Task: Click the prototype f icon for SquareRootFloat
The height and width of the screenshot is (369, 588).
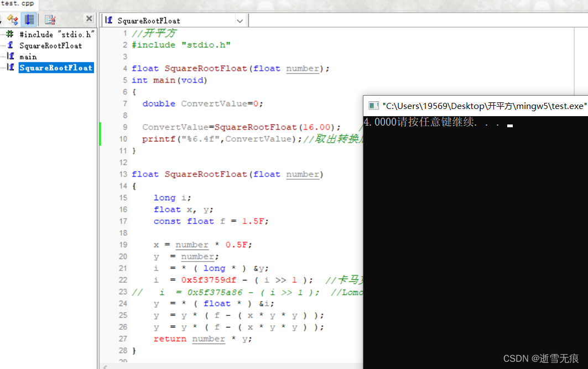Action: coord(10,45)
